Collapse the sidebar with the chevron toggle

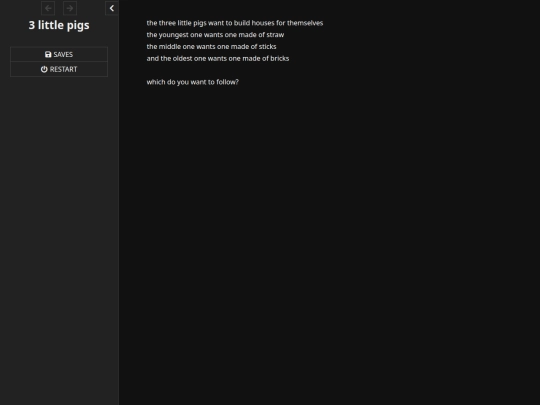(x=112, y=8)
